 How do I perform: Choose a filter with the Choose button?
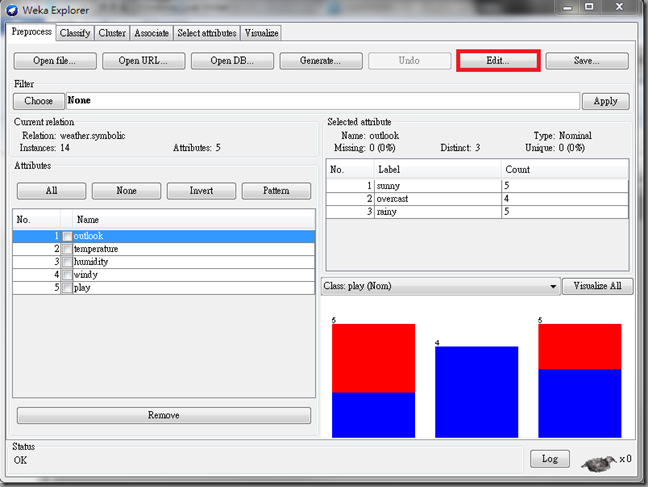click(38, 101)
